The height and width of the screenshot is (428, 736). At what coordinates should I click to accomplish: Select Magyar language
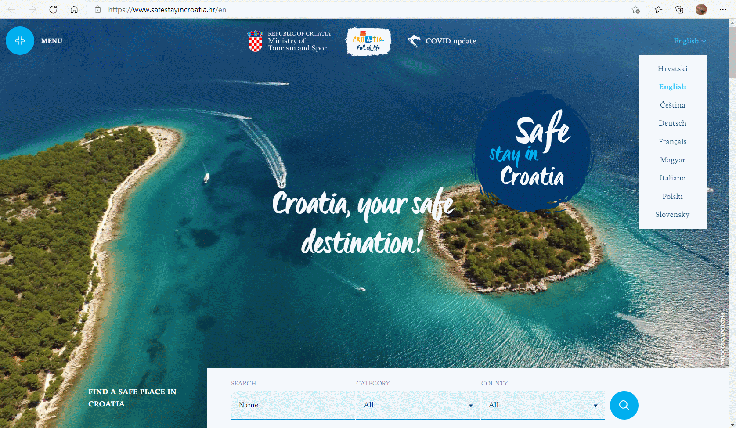[673, 160]
